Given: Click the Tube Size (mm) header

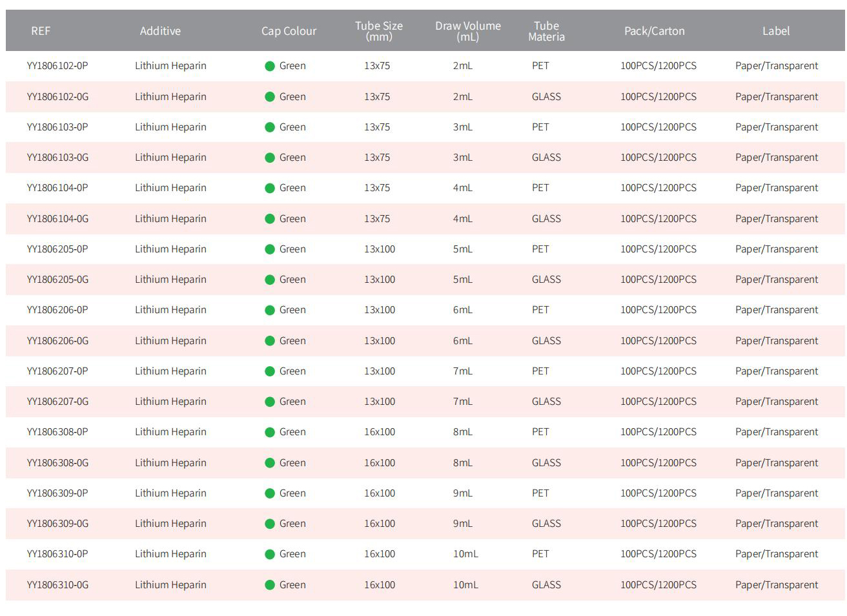Looking at the screenshot, I should (379, 31).
